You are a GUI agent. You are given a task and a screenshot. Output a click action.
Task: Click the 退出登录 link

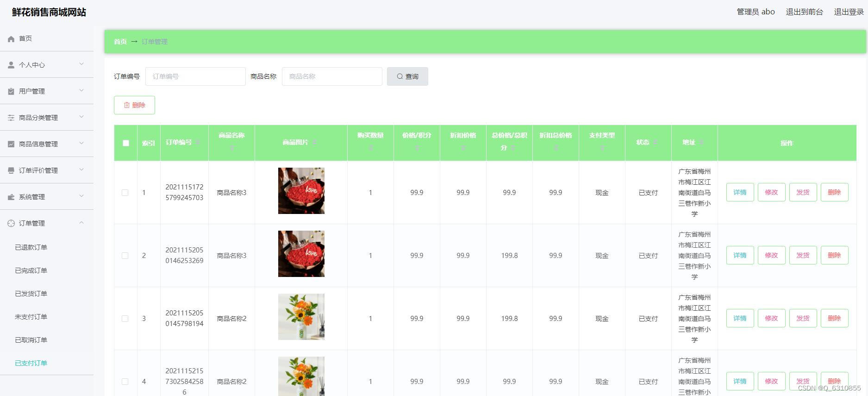coord(849,12)
